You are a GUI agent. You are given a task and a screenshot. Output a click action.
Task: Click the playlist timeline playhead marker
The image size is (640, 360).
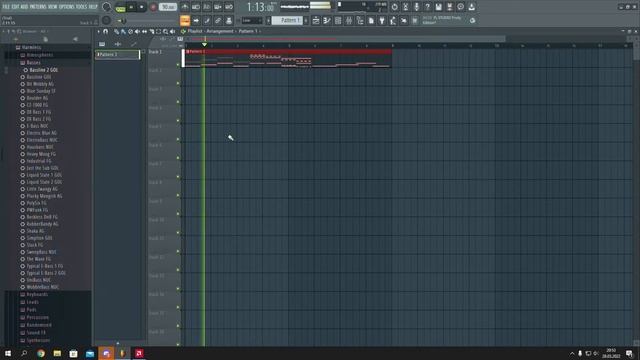[x=204, y=44]
